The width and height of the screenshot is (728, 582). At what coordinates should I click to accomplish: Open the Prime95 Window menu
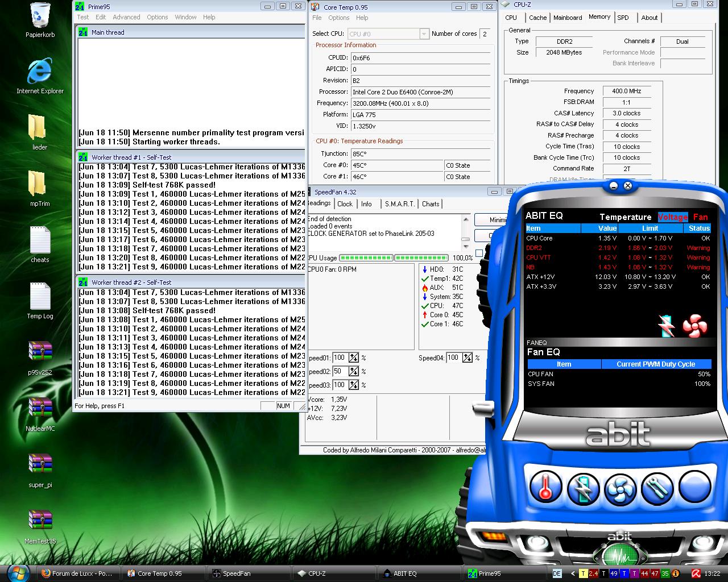[x=185, y=17]
